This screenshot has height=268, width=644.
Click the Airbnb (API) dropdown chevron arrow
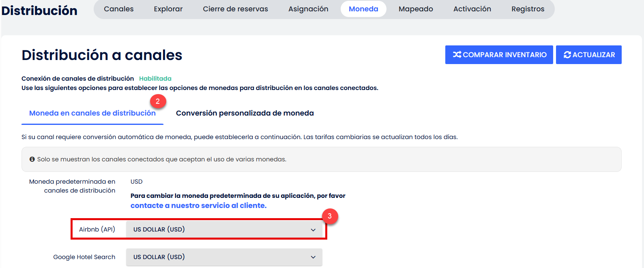coord(313,230)
